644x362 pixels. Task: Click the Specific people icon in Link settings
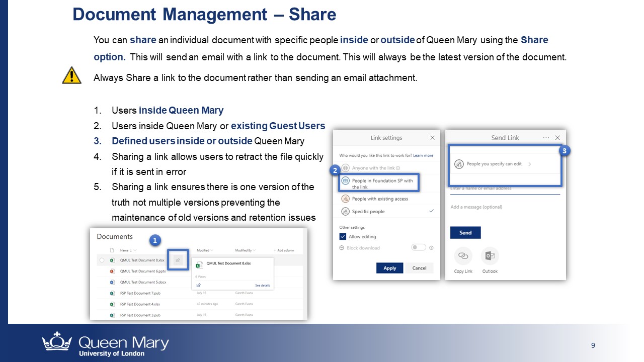pyautogui.click(x=345, y=212)
